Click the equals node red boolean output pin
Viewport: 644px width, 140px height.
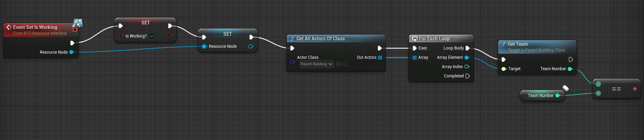635,89
